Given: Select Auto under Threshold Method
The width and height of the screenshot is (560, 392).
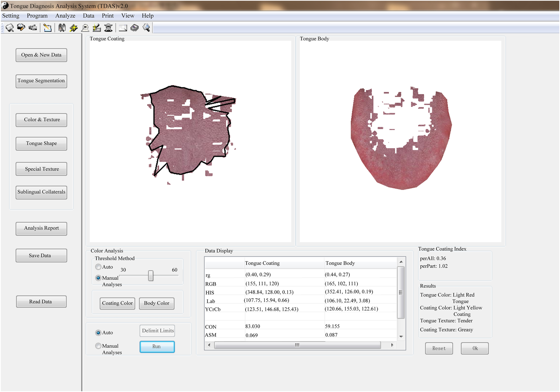Looking at the screenshot, I should tap(98, 267).
